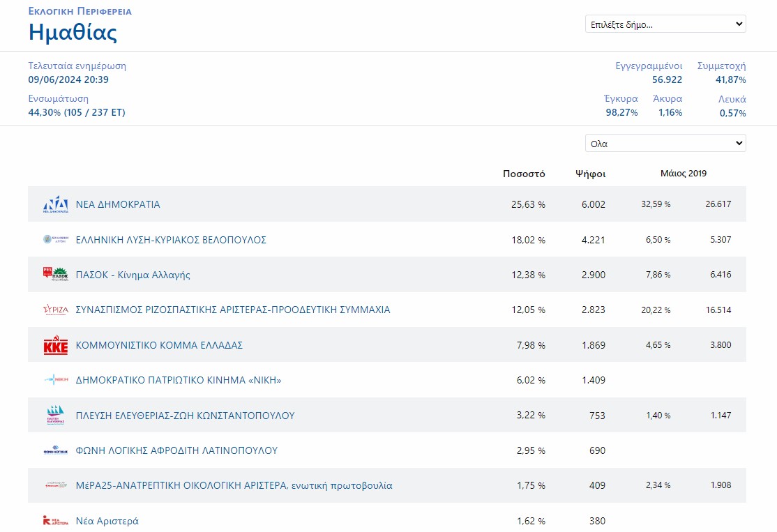The image size is (777, 532).
Task: Click the Νέα Αριστερά party logo
Action: (55, 521)
